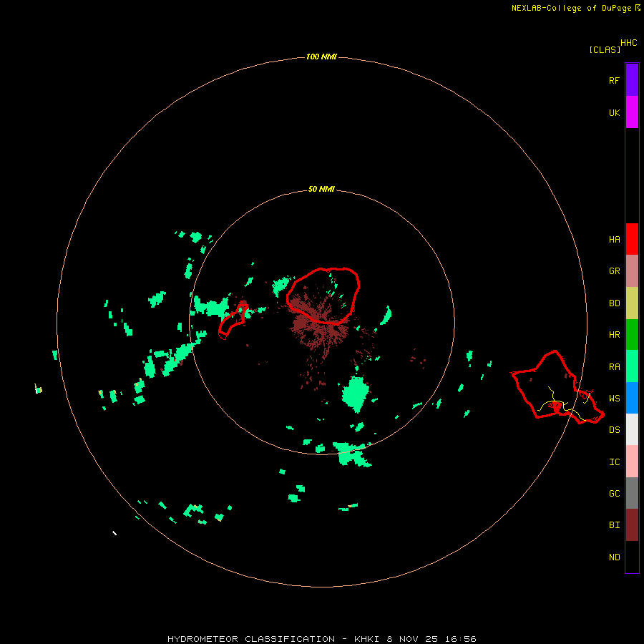This screenshot has height=644, width=644.
Task: Click the 100 NMI range ring label
Action: click(x=321, y=57)
